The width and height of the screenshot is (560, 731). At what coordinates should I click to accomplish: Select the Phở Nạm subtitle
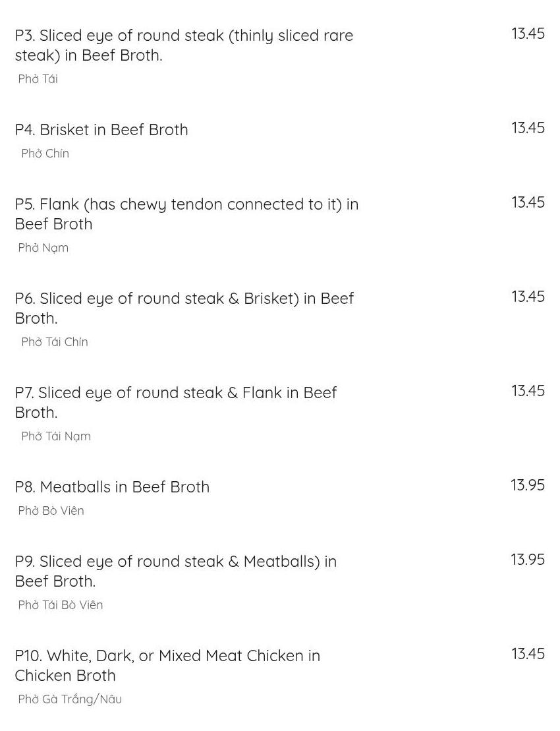(x=43, y=248)
